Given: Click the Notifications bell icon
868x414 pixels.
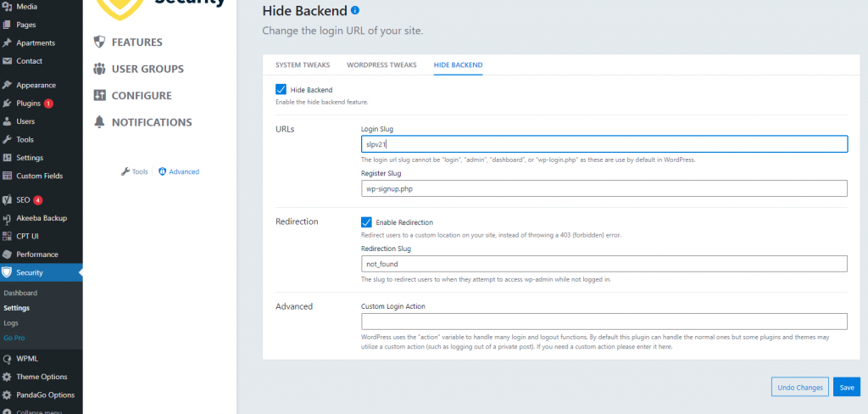Looking at the screenshot, I should pos(99,122).
